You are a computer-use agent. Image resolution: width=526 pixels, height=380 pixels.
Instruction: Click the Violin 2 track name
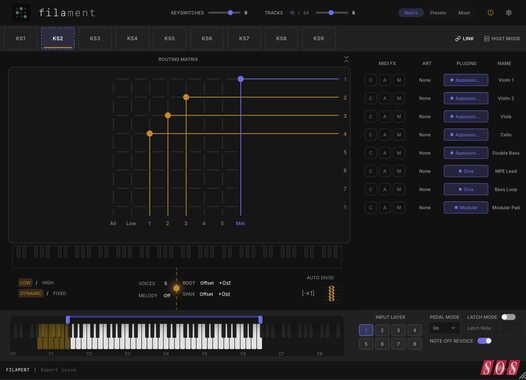(506, 98)
